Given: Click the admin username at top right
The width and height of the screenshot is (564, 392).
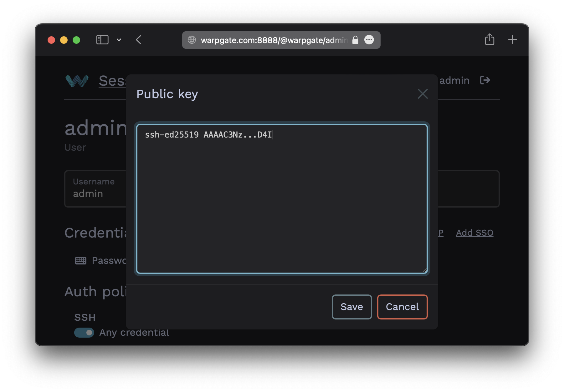Looking at the screenshot, I should [454, 80].
